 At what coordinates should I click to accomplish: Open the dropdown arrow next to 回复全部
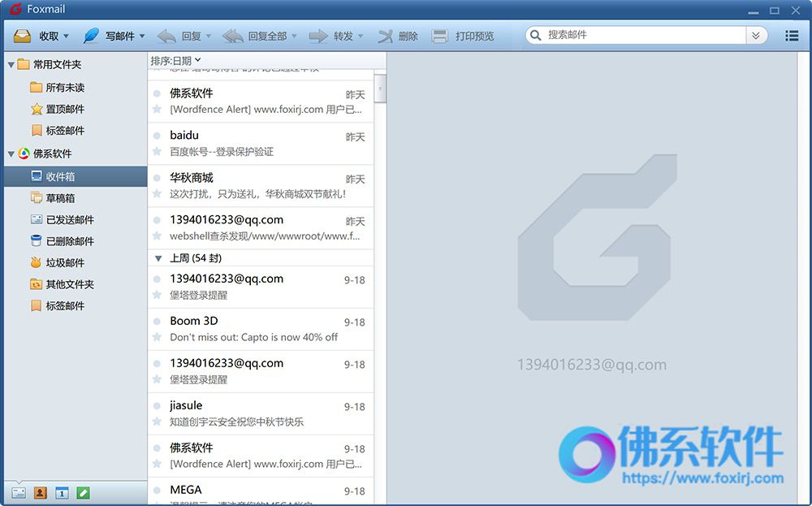tap(294, 37)
